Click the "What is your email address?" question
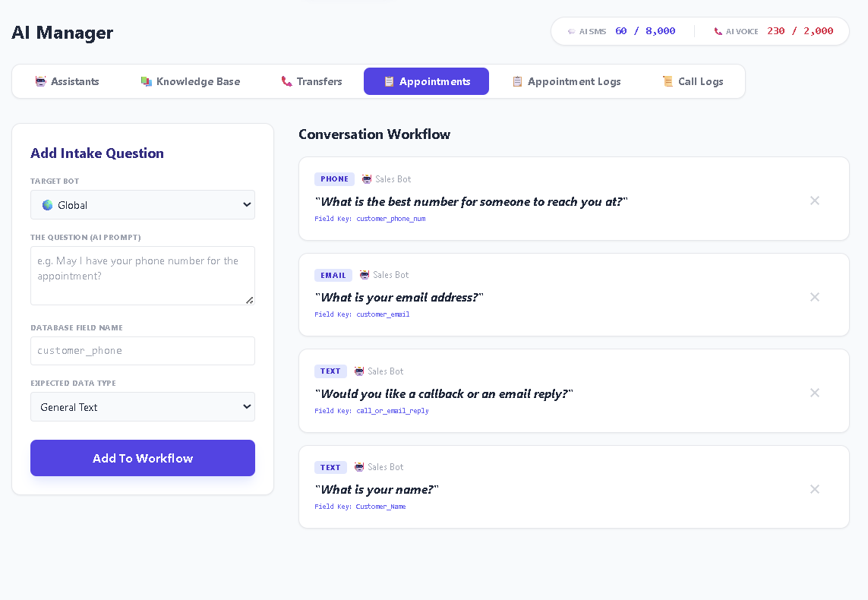Screen dimensions: 868x600 pos(399,297)
